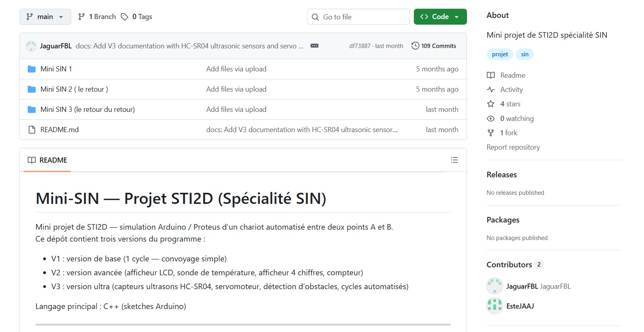Click Report repository link
This screenshot has width=644, height=332.
coord(513,147)
